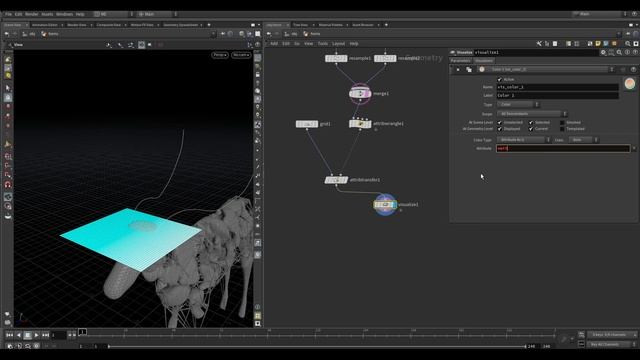
Task: Click the network editor search icon
Action: [x=628, y=44]
